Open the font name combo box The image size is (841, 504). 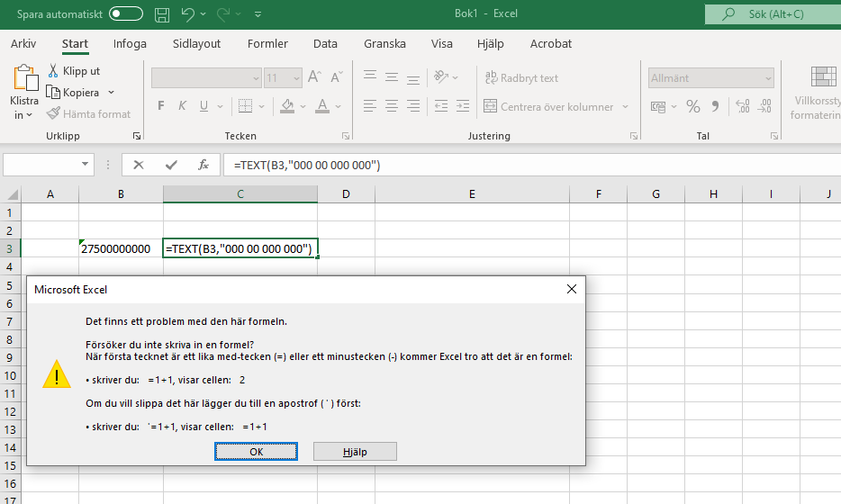[x=206, y=78]
